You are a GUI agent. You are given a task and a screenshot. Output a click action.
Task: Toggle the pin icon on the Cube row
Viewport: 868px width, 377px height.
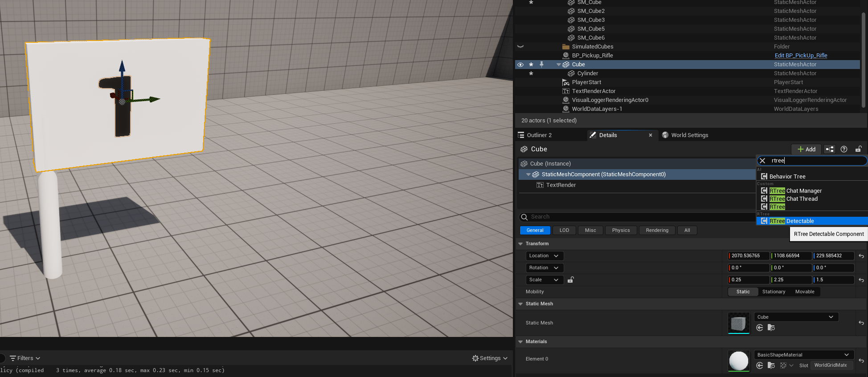click(x=541, y=65)
